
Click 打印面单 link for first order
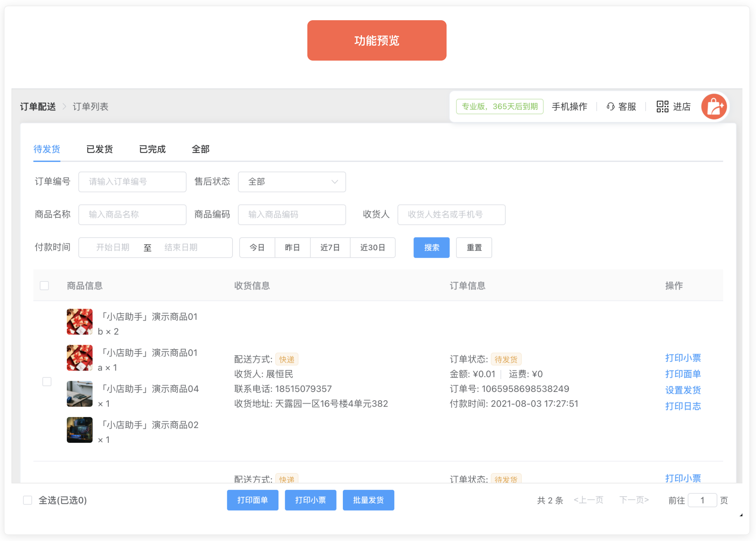[x=683, y=374]
